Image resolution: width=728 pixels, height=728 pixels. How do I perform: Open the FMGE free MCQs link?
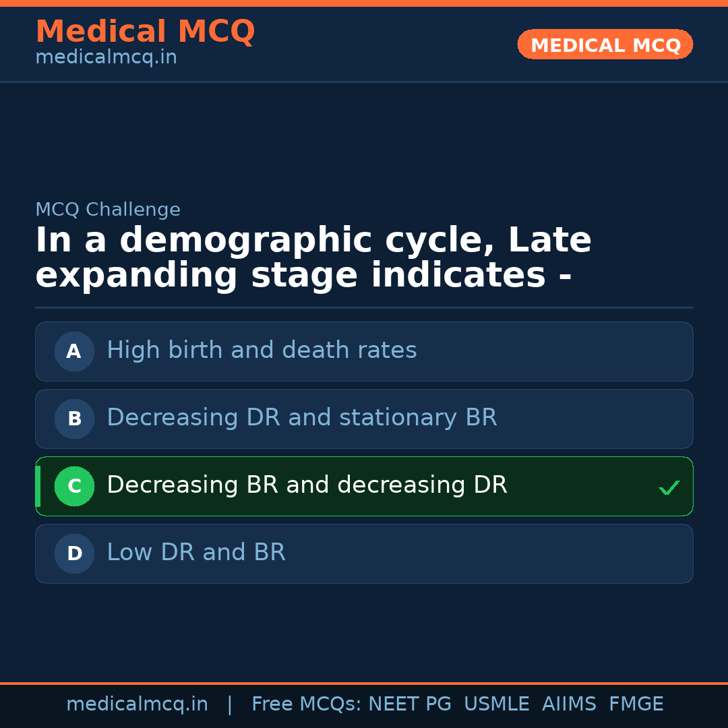pyautogui.click(x=636, y=703)
